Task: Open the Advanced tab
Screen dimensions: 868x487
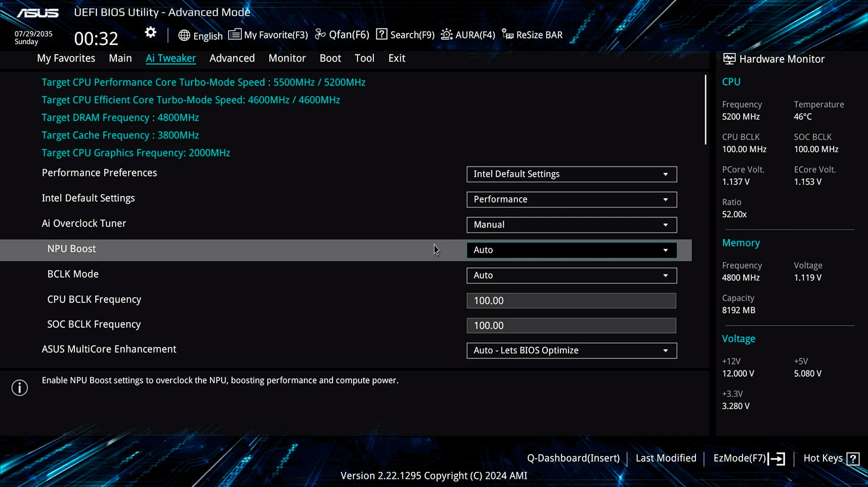Action: [232, 58]
